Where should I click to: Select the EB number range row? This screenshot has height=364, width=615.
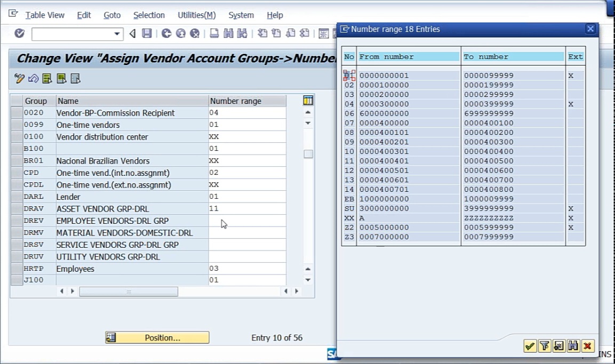click(x=463, y=199)
